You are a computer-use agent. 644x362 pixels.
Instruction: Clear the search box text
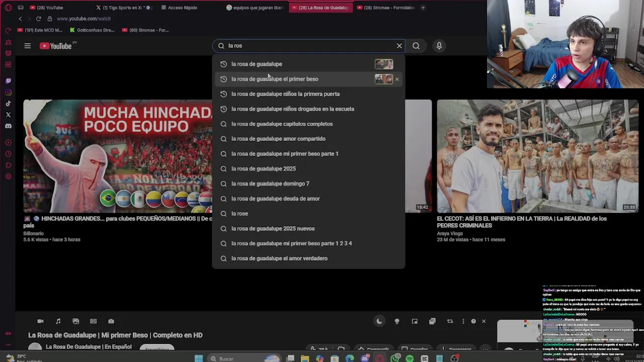pos(399,46)
